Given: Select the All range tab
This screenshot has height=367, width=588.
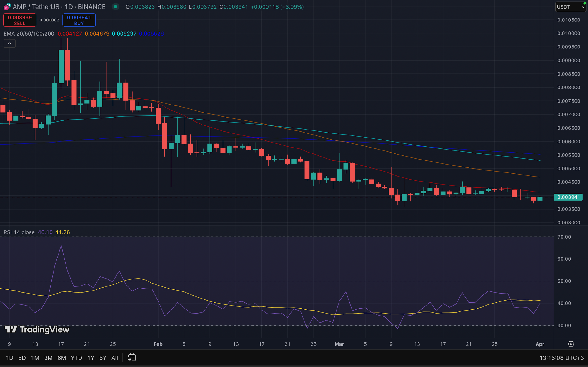Looking at the screenshot, I should [114, 358].
